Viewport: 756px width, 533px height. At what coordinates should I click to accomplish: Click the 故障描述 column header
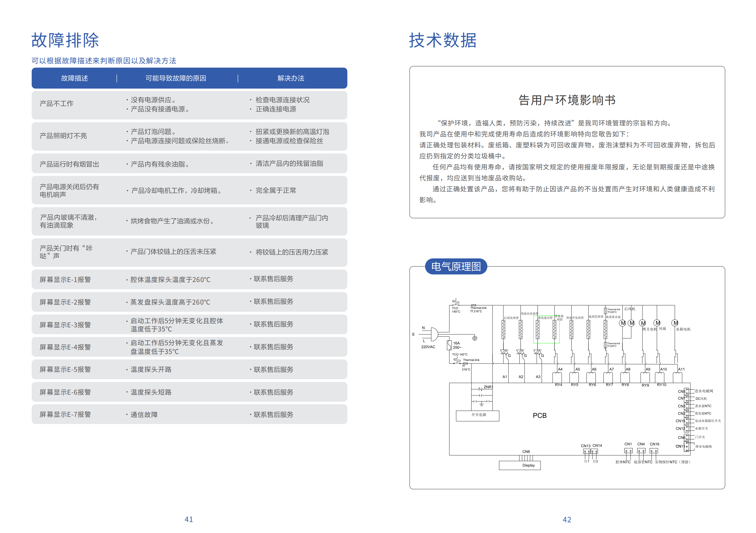(74, 78)
